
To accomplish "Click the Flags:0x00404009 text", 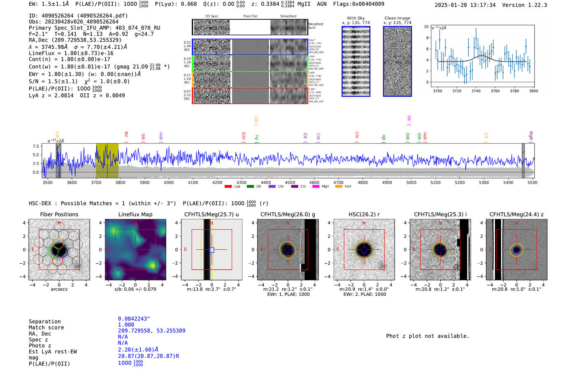I will click(359, 4).
